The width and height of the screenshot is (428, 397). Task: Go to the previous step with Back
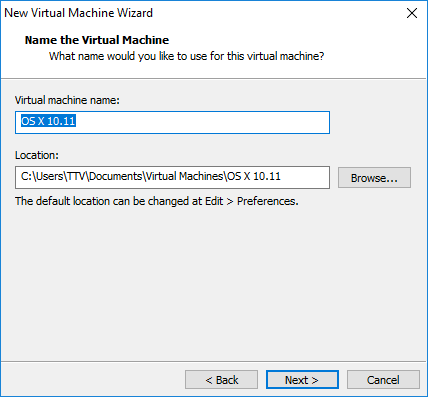221,380
